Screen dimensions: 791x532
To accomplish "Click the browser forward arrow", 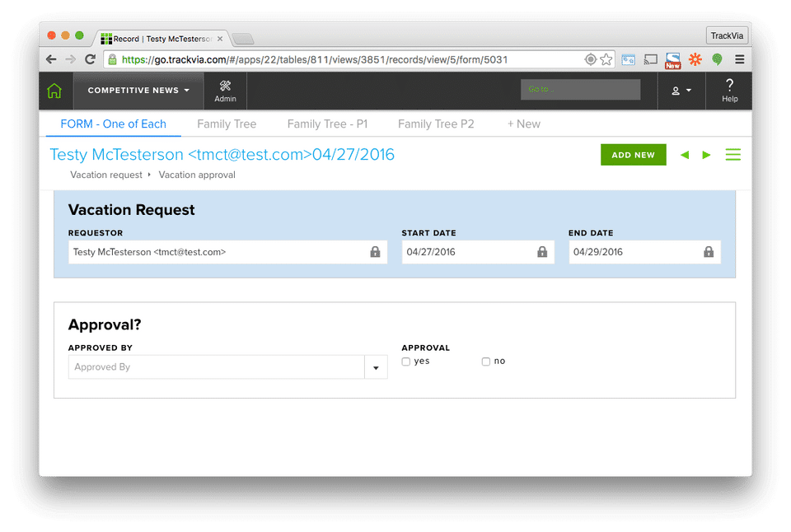I will pyautogui.click(x=71, y=59).
